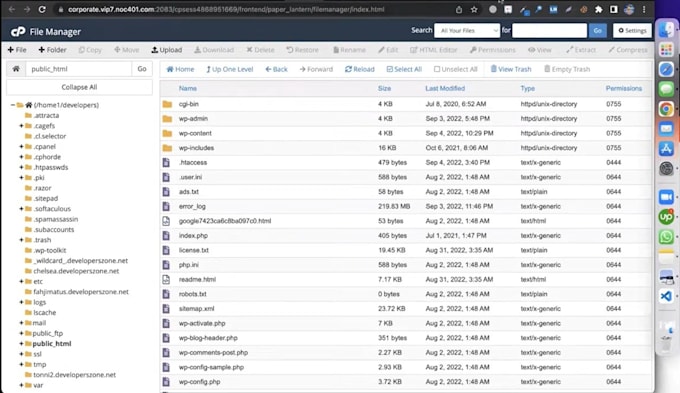Open the HTML Editor
Image resolution: width=680 pixels, height=393 pixels.
coord(433,50)
